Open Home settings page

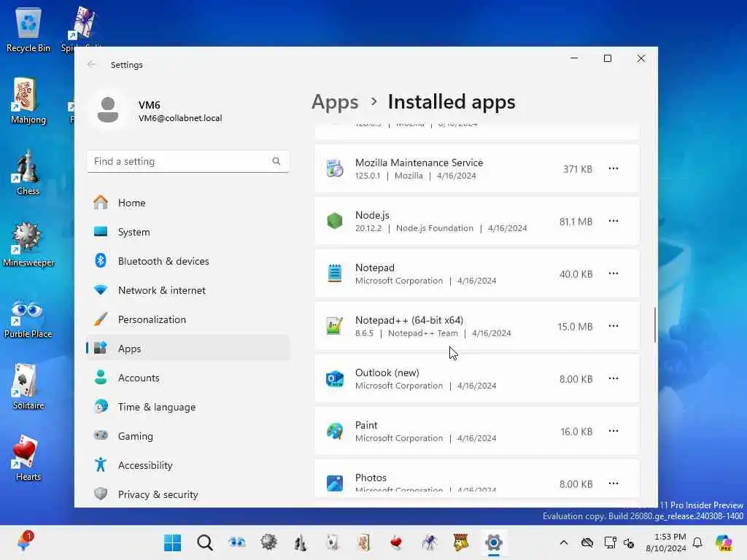[188, 203]
